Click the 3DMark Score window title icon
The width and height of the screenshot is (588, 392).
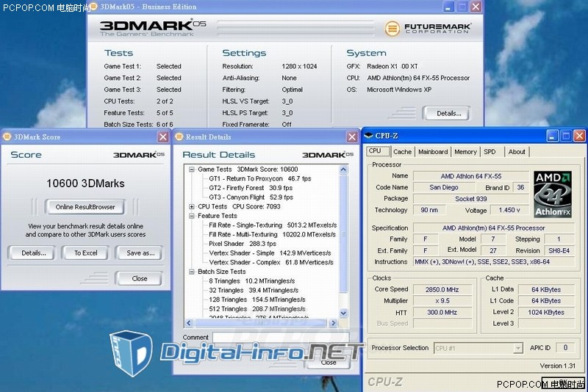7,137
